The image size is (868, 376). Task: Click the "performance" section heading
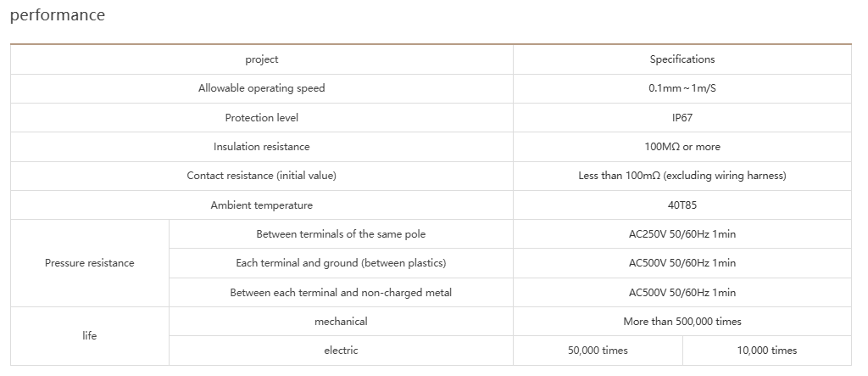tap(58, 15)
